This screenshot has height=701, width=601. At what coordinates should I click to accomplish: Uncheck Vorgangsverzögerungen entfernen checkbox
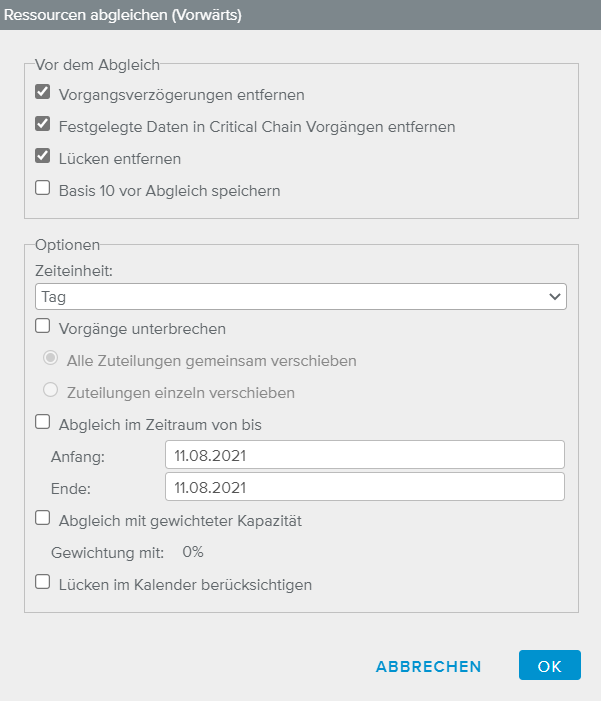coord(43,93)
